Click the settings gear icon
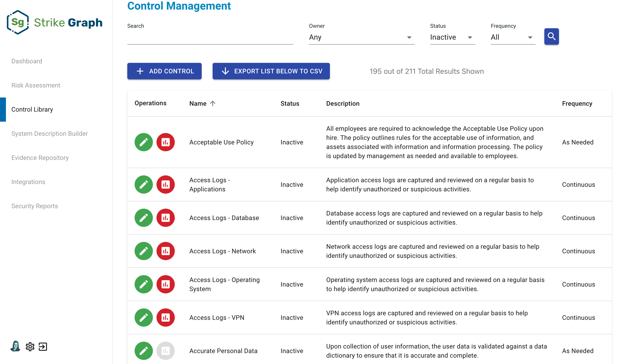 pyautogui.click(x=30, y=346)
